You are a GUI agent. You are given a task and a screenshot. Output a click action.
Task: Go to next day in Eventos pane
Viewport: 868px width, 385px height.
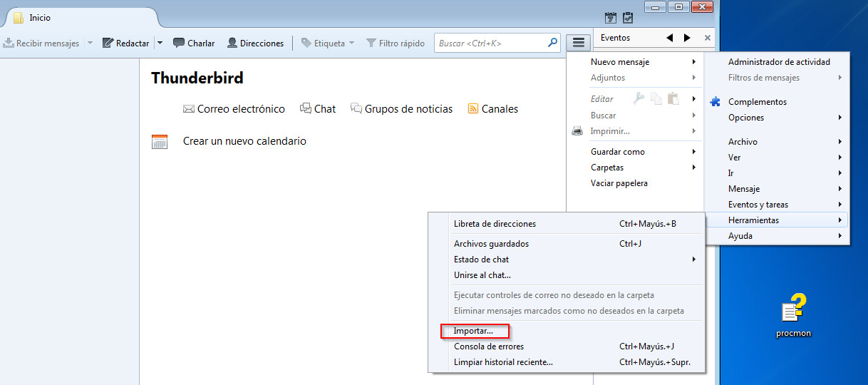click(687, 38)
